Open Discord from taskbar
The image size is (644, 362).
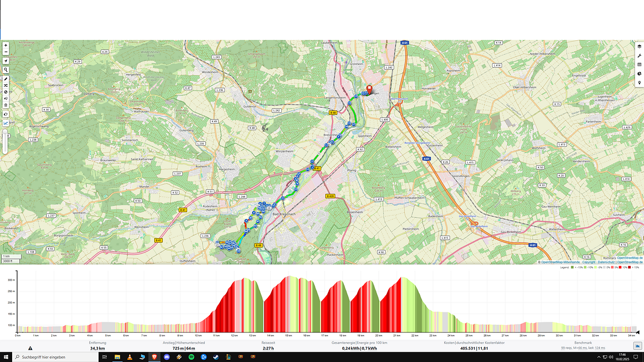(x=167, y=357)
